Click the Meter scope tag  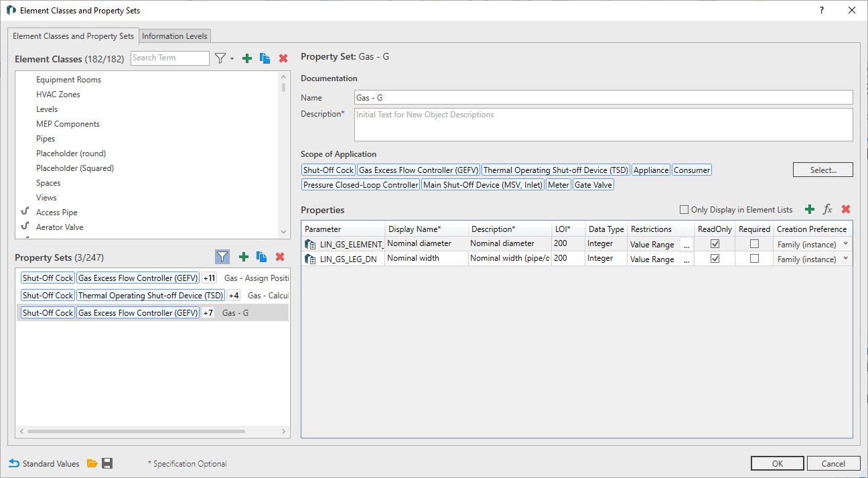tap(559, 185)
